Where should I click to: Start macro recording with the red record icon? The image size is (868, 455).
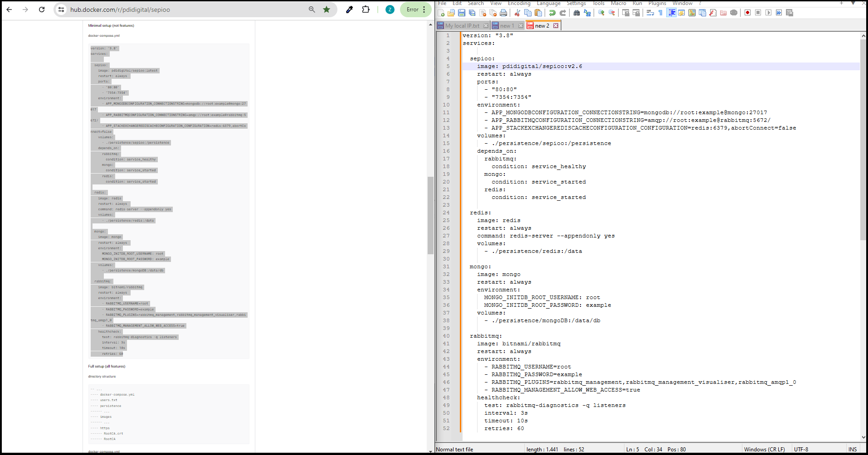747,13
